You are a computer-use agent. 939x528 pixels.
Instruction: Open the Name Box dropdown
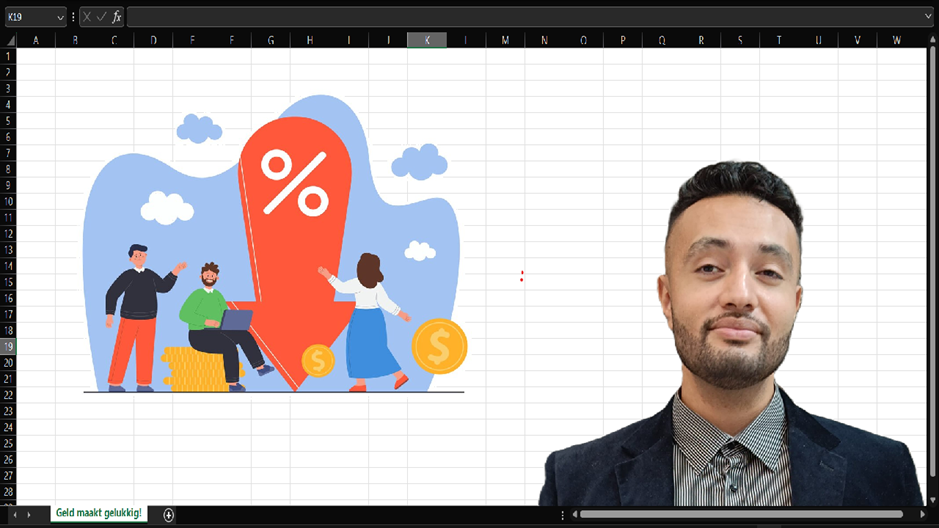(60, 17)
